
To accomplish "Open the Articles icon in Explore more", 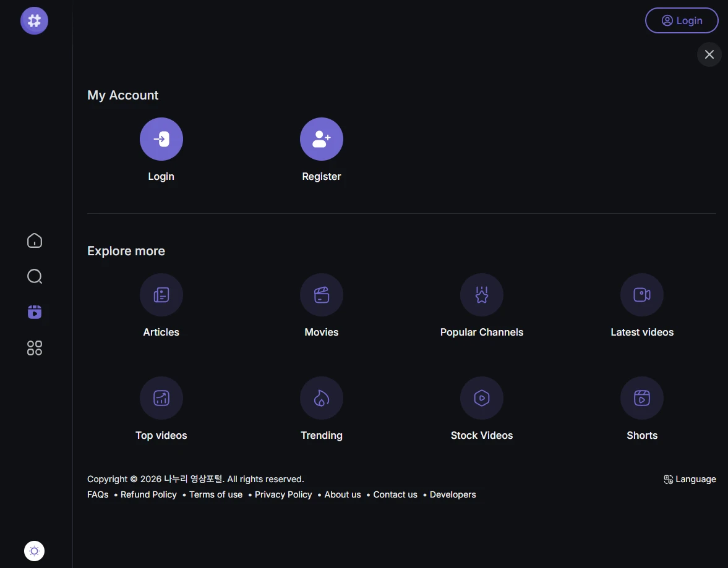I will click(161, 295).
